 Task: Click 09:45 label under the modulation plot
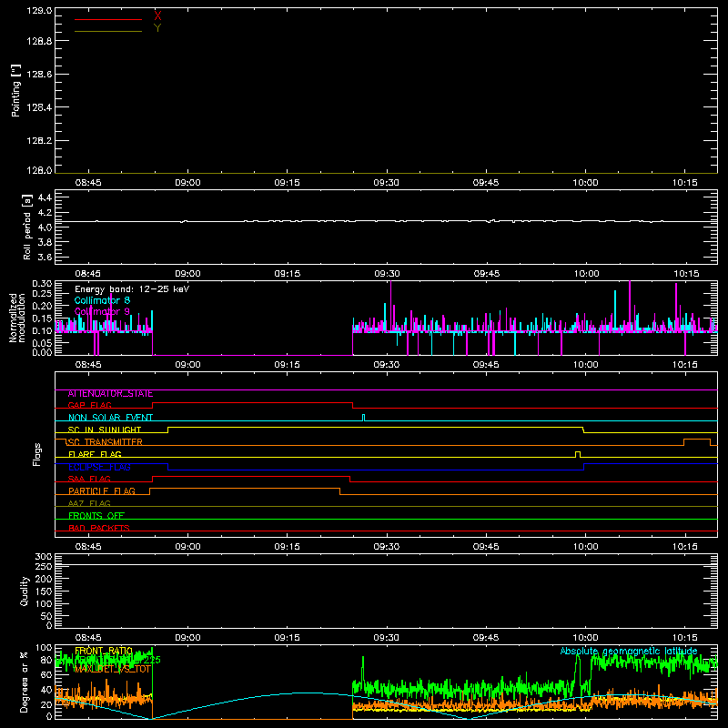[486, 365]
